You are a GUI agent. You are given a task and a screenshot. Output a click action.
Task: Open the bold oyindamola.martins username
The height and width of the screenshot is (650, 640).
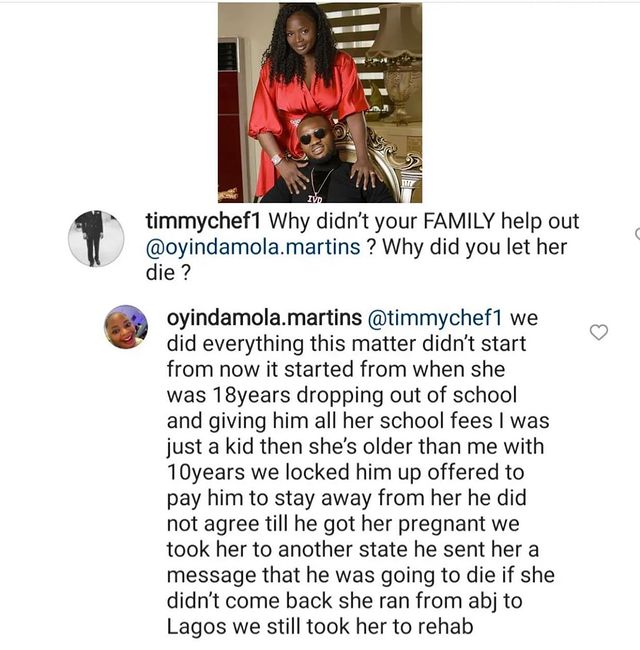tap(264, 318)
